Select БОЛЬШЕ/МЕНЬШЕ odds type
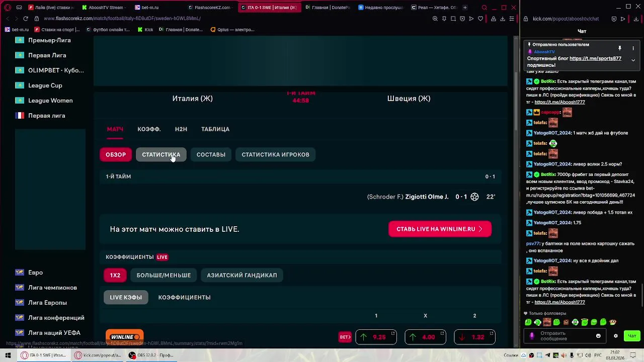The height and width of the screenshot is (362, 644). tap(164, 275)
